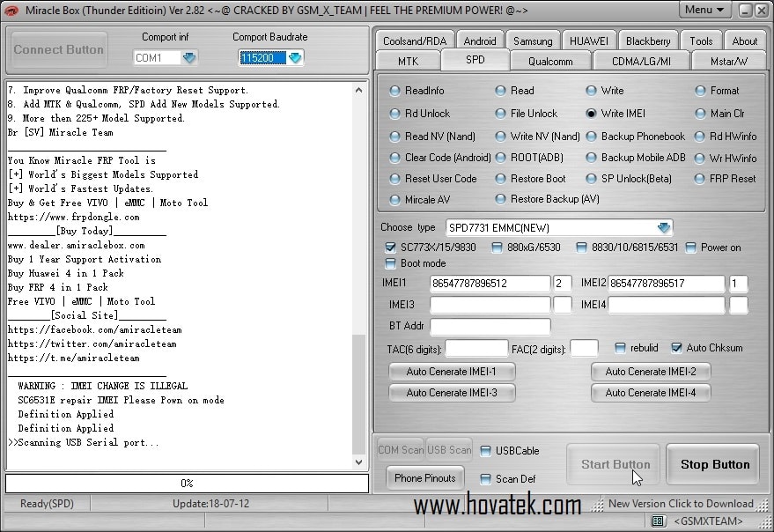
Task: Open the About tab
Action: point(744,41)
